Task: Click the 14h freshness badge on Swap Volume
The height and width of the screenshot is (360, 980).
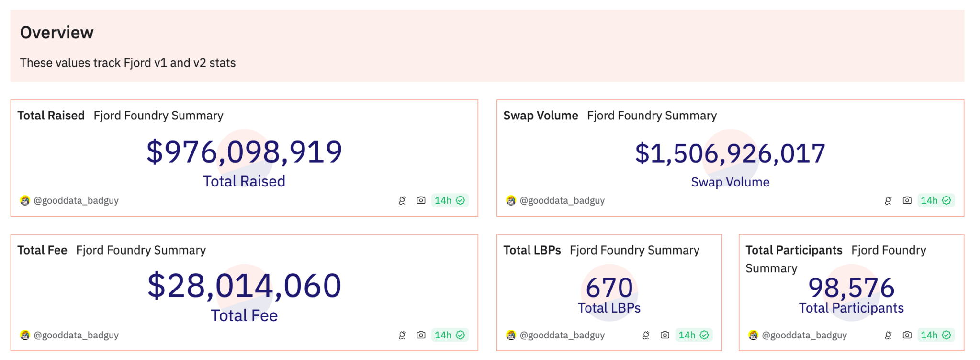Action: coord(935,200)
